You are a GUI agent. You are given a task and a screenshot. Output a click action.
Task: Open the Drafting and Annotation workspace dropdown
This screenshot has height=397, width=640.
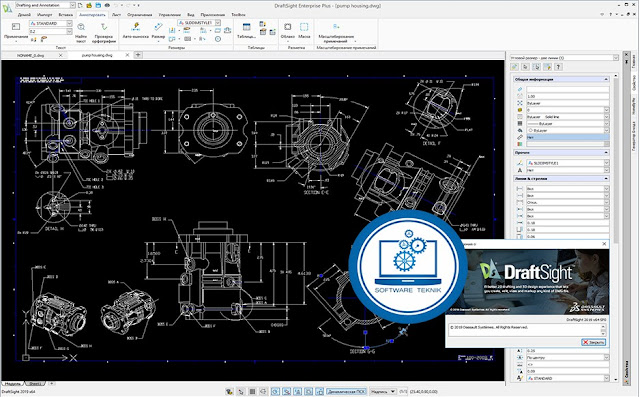coord(72,5)
